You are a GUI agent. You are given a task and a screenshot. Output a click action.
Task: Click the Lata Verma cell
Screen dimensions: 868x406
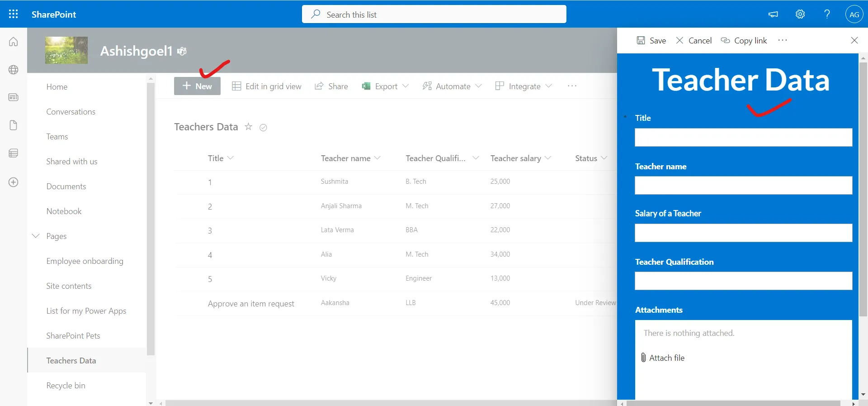point(337,229)
